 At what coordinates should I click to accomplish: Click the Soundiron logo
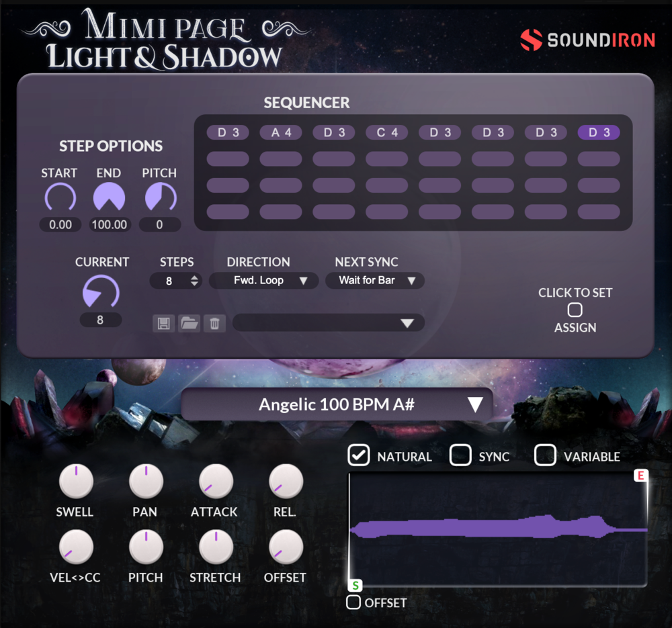587,40
